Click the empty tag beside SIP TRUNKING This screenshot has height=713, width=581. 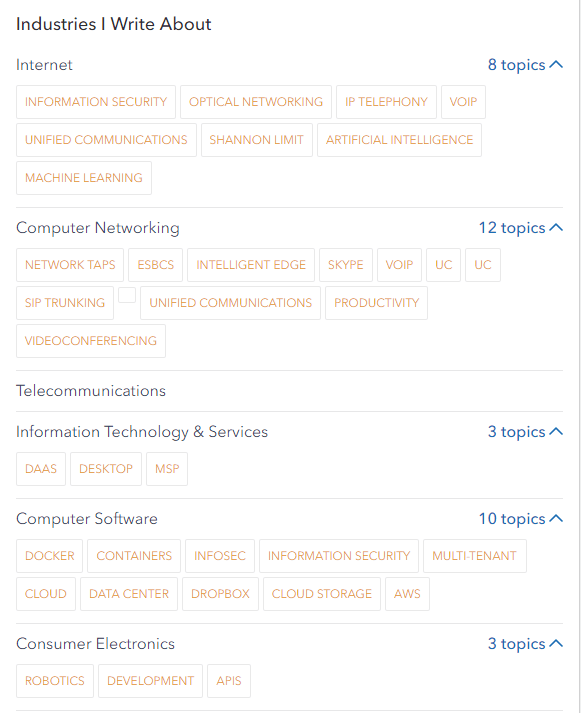click(x=127, y=295)
